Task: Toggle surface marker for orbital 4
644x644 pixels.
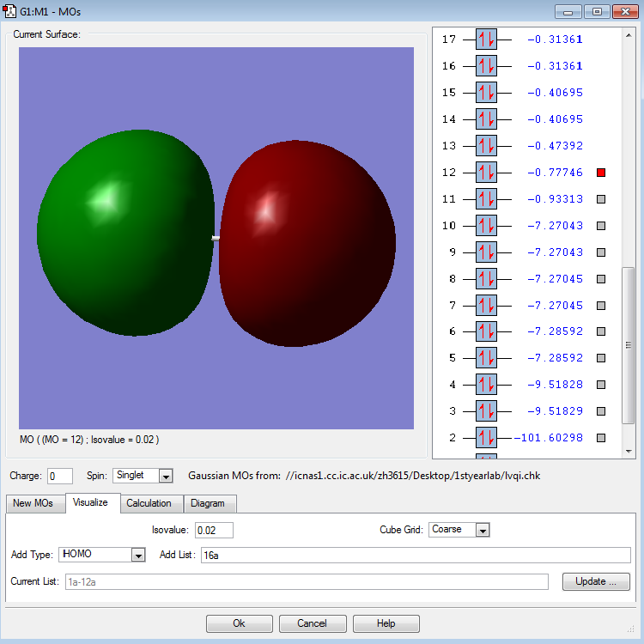Action: tap(601, 385)
